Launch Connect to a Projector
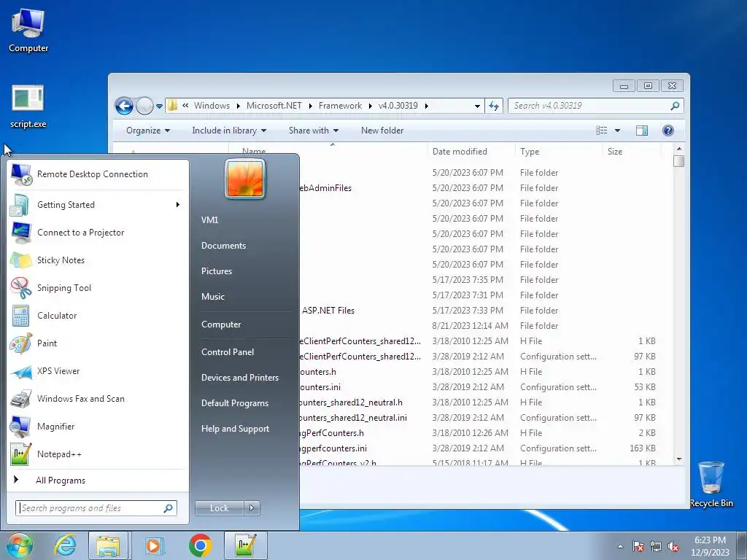 (x=98, y=233)
